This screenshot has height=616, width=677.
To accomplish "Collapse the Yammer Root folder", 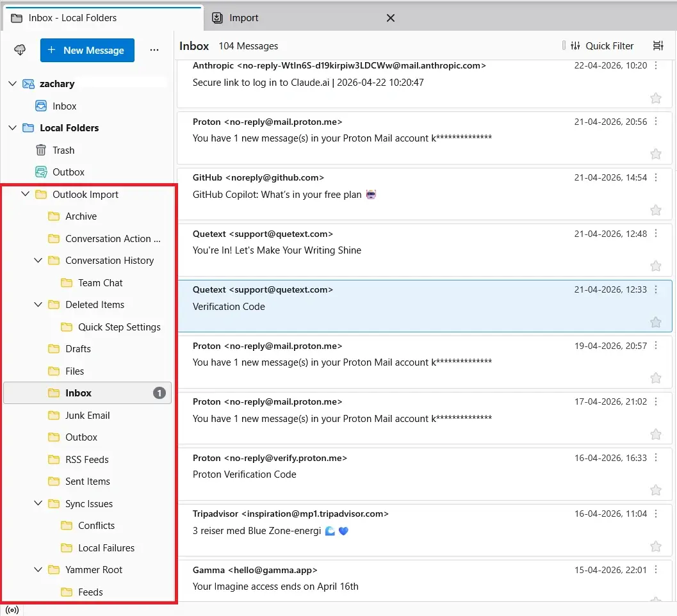I will tap(38, 569).
